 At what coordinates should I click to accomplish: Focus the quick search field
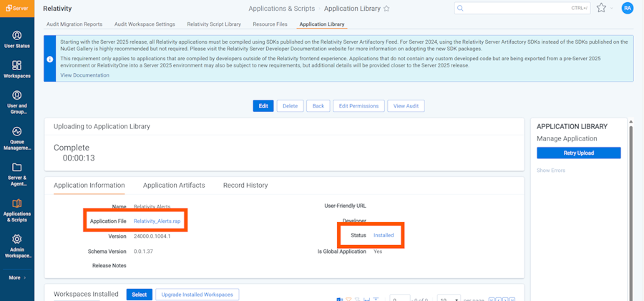pyautogui.click(x=522, y=8)
